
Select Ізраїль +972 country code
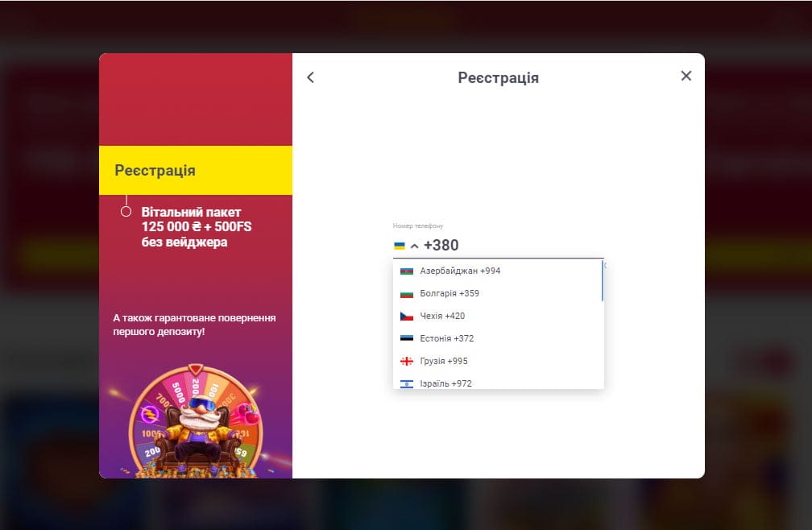[445, 383]
